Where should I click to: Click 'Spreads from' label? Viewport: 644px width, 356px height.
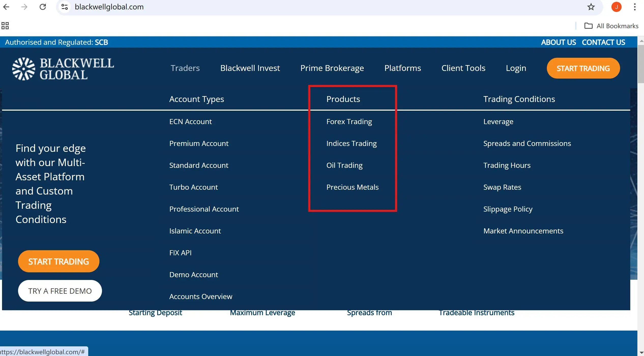tap(369, 313)
